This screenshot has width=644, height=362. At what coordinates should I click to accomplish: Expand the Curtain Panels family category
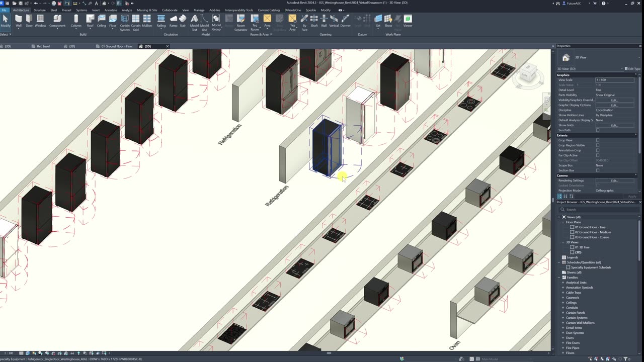(563, 313)
